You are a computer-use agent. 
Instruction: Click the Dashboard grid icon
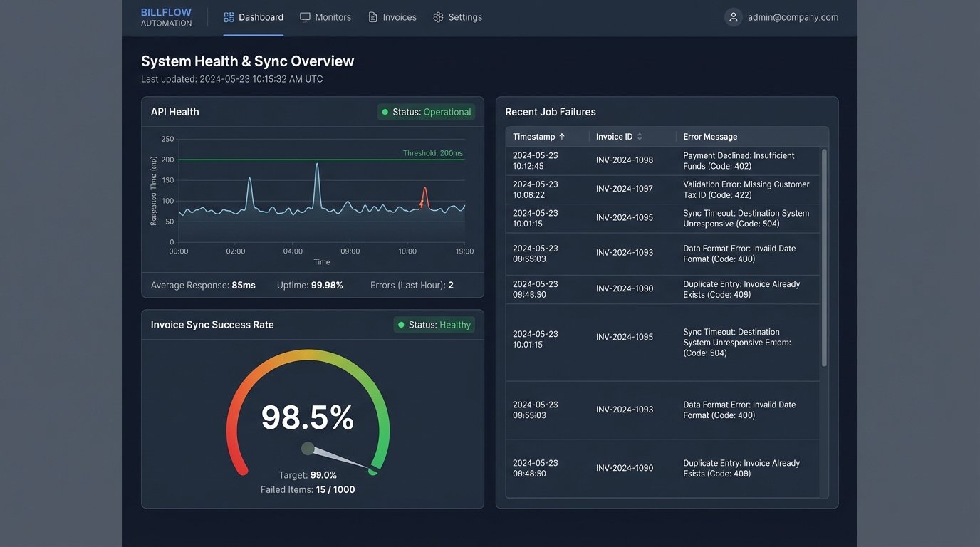(229, 16)
